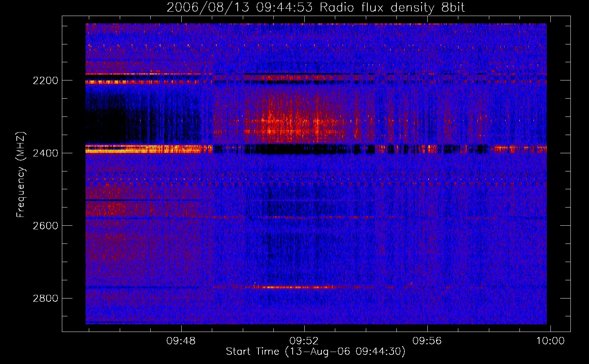589x364 pixels.
Task: Click the 09:52 time axis label
Action: (304, 341)
